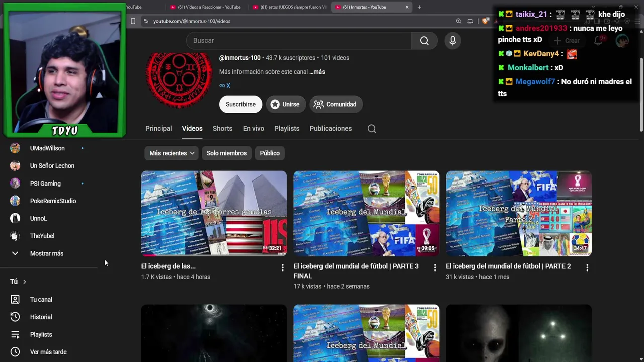Expand channel description with ...más
The image size is (644, 362).
point(317,72)
